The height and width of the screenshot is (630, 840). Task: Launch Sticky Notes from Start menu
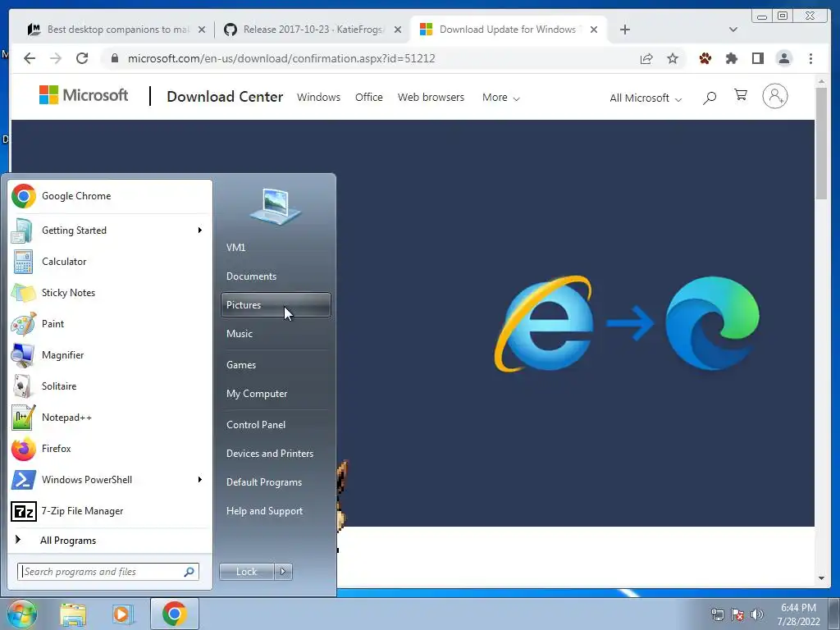(110, 293)
